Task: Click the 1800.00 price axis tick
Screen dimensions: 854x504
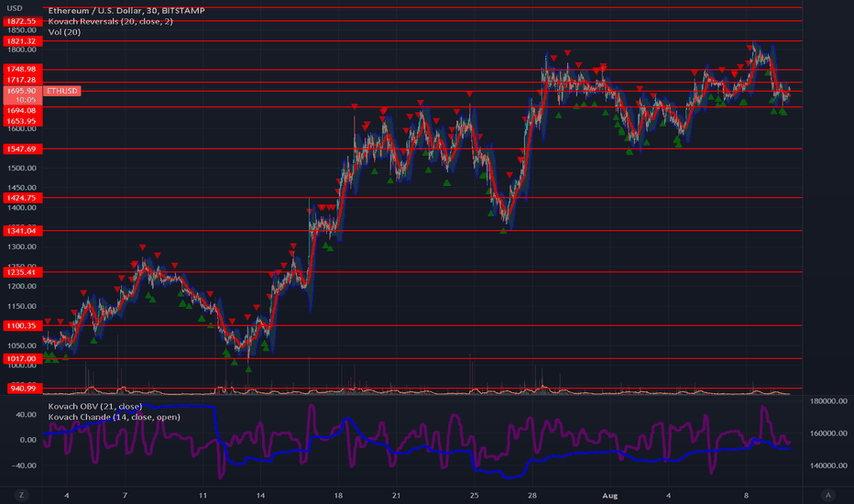Action: pos(22,49)
